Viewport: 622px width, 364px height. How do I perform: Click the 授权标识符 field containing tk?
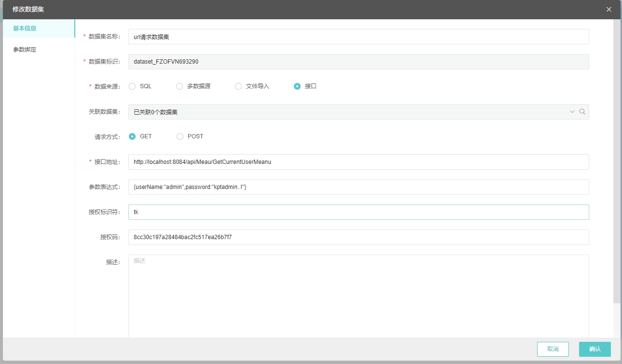coord(359,212)
